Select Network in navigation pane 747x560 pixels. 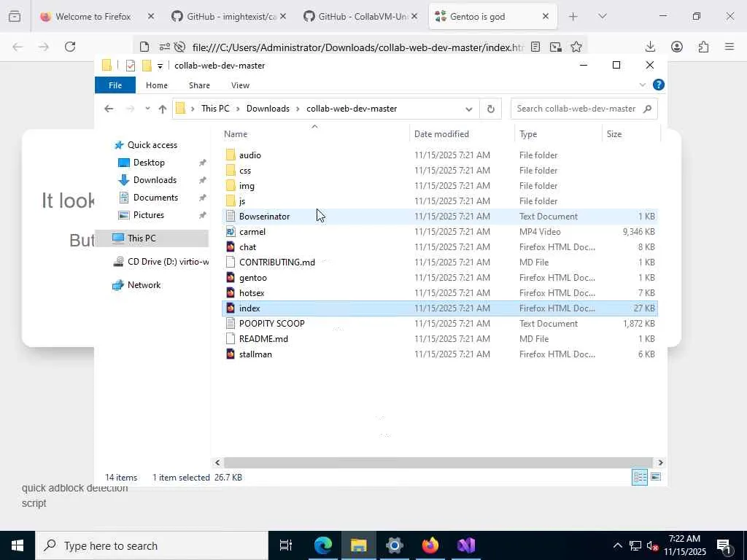[144, 285]
